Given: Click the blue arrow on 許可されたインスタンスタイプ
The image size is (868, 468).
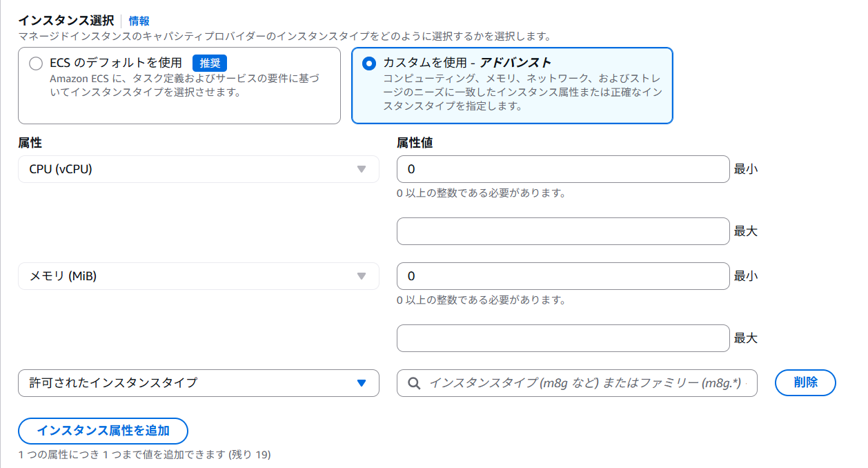Looking at the screenshot, I should pyautogui.click(x=362, y=383).
